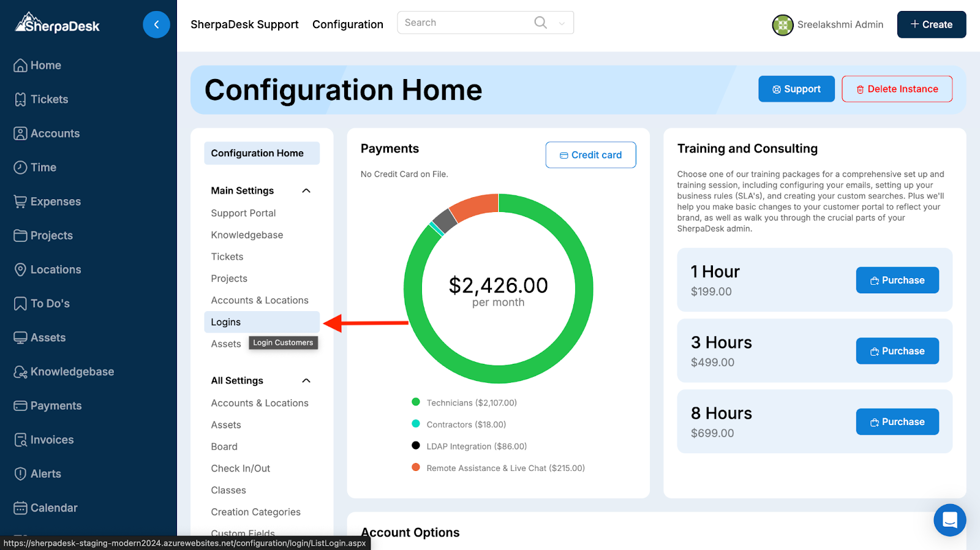
Task: Collapse the All Settings section
Action: 306,380
